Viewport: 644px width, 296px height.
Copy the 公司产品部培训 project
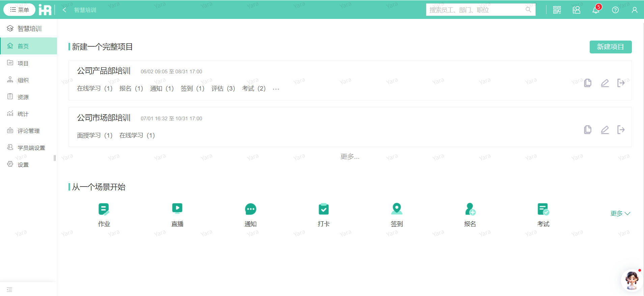coord(588,83)
